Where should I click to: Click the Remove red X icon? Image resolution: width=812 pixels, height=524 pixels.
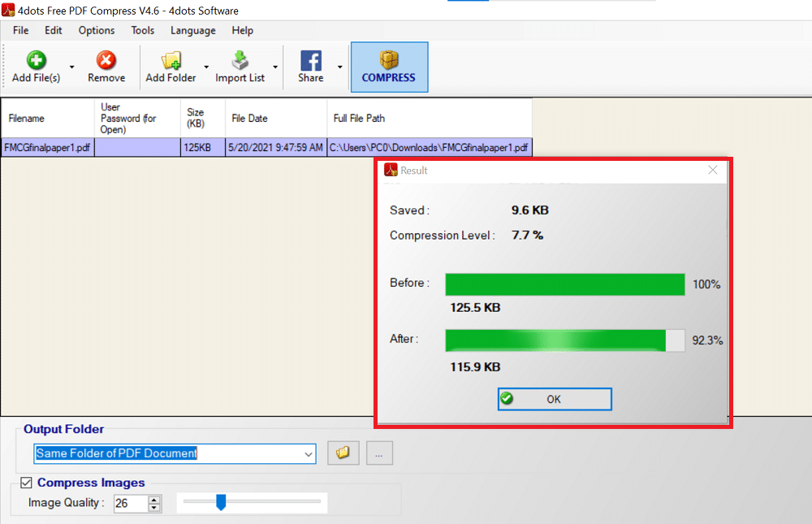(106, 61)
